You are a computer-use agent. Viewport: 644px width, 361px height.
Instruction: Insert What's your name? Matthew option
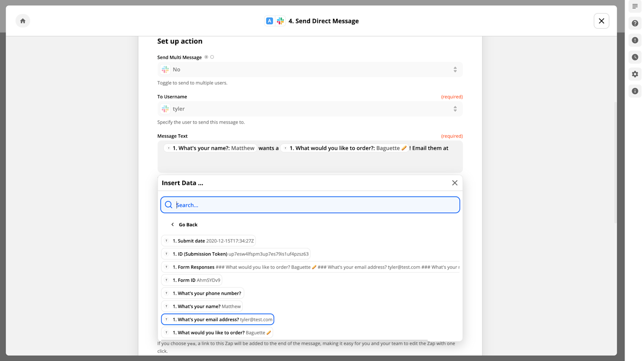click(x=202, y=306)
